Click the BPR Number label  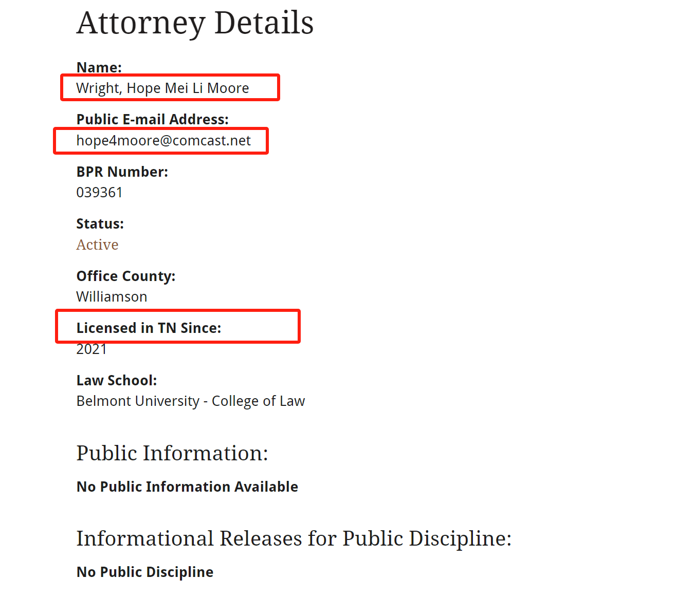(x=122, y=172)
